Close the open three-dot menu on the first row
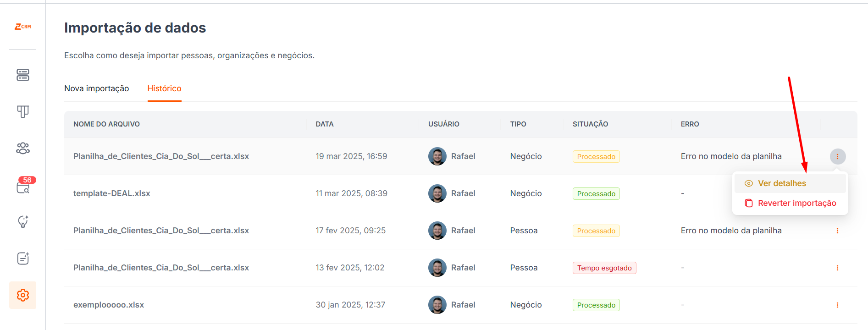The height and width of the screenshot is (330, 868). click(x=837, y=157)
